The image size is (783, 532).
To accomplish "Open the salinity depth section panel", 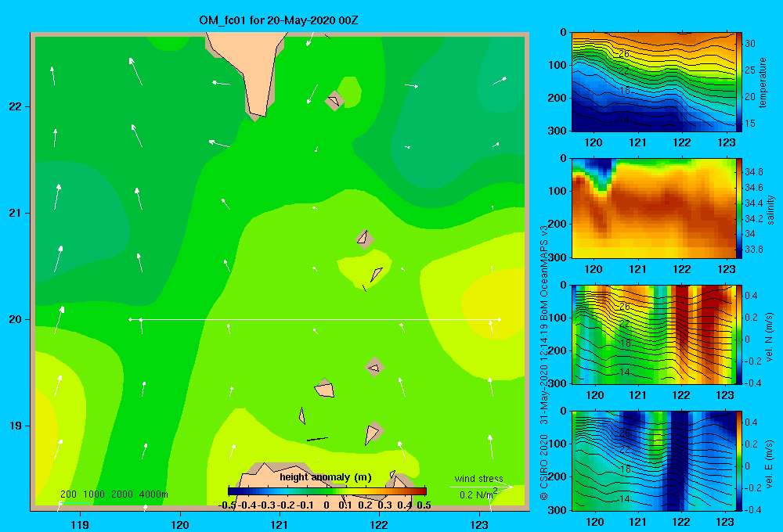I will point(654,208).
